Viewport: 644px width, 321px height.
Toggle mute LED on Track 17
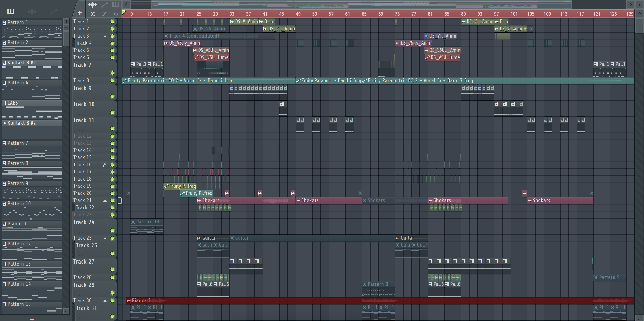coord(112,172)
